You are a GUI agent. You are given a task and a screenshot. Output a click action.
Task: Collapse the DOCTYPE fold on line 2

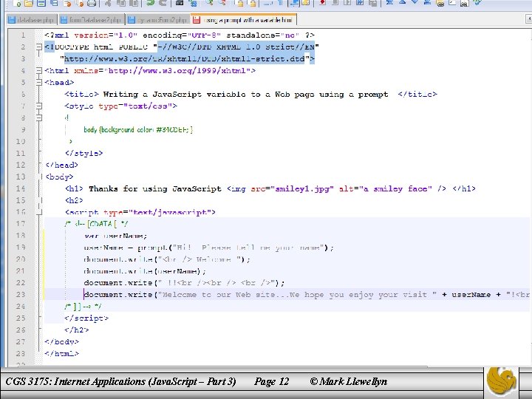39,47
